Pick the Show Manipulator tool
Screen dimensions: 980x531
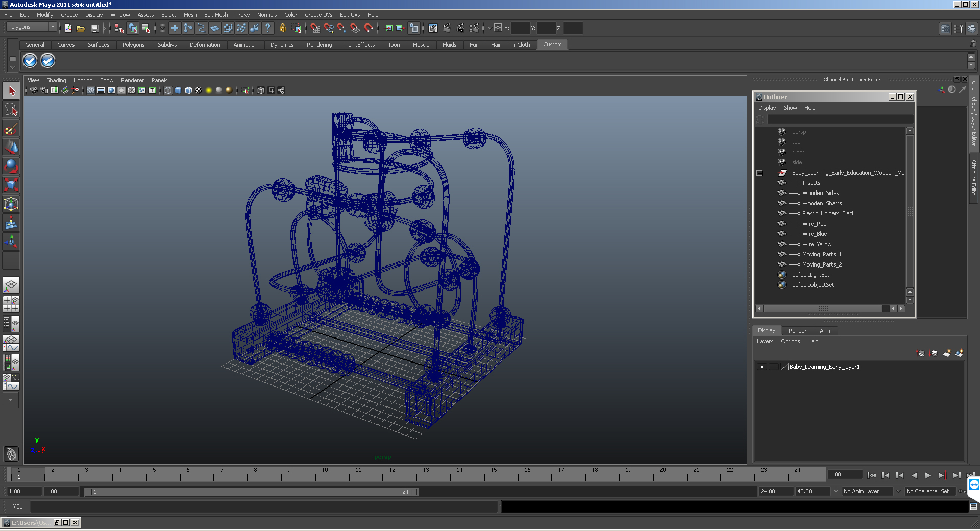(11, 241)
